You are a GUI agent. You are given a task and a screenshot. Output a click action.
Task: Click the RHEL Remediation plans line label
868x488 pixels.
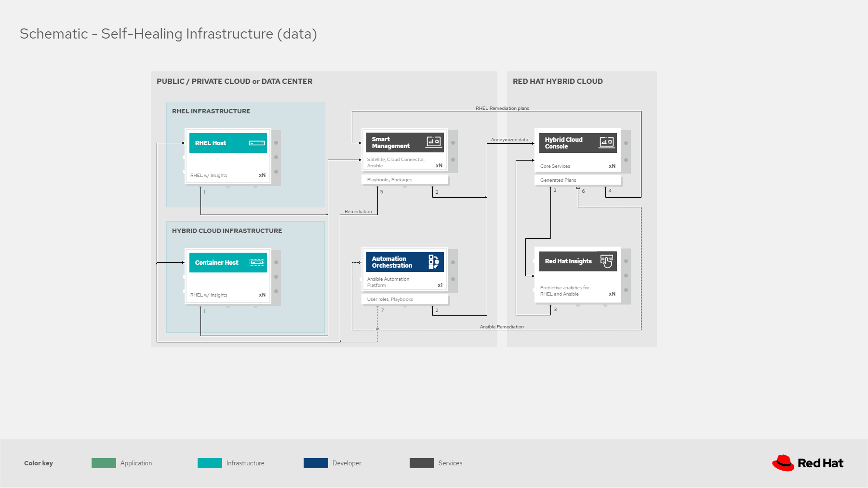pyautogui.click(x=502, y=108)
